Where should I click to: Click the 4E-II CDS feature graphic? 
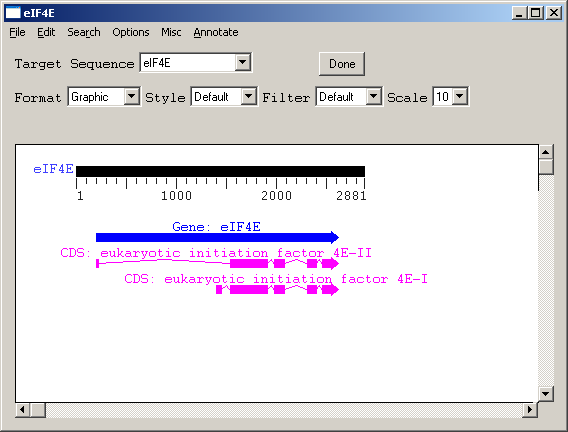pyautogui.click(x=217, y=264)
